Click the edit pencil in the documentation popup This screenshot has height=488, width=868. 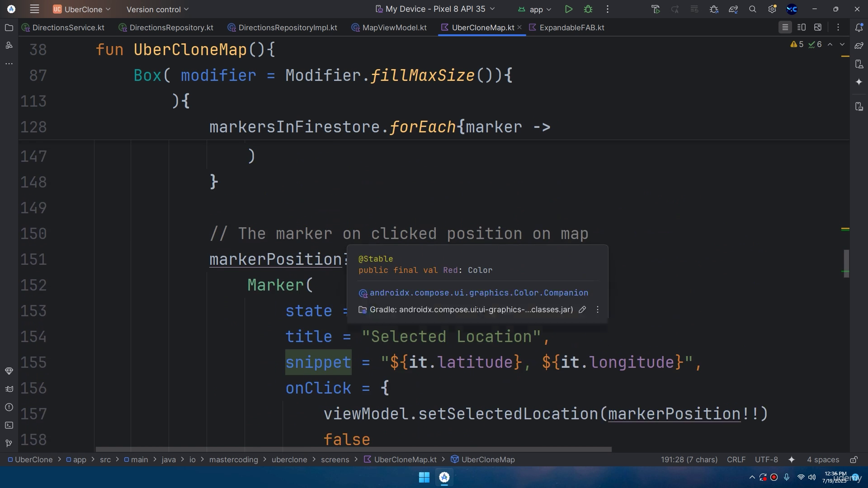tap(582, 310)
